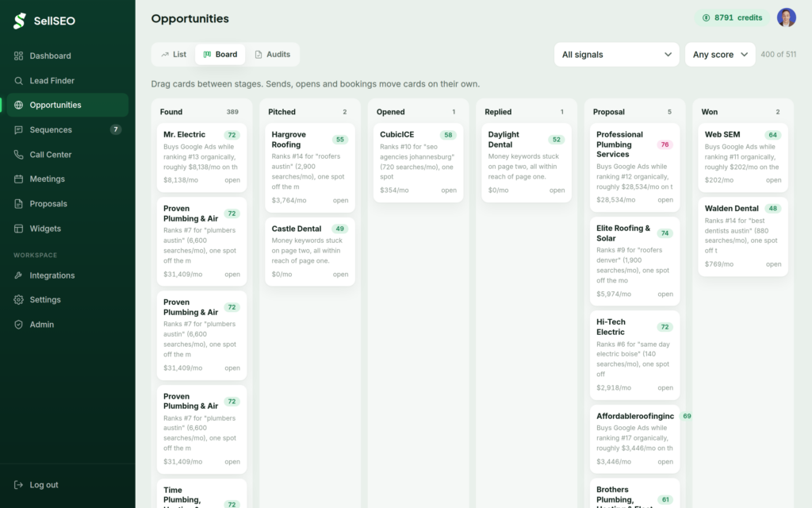Viewport: 812px width, 508px height.
Task: Open the Professional Plumbing Services card
Action: click(635, 167)
